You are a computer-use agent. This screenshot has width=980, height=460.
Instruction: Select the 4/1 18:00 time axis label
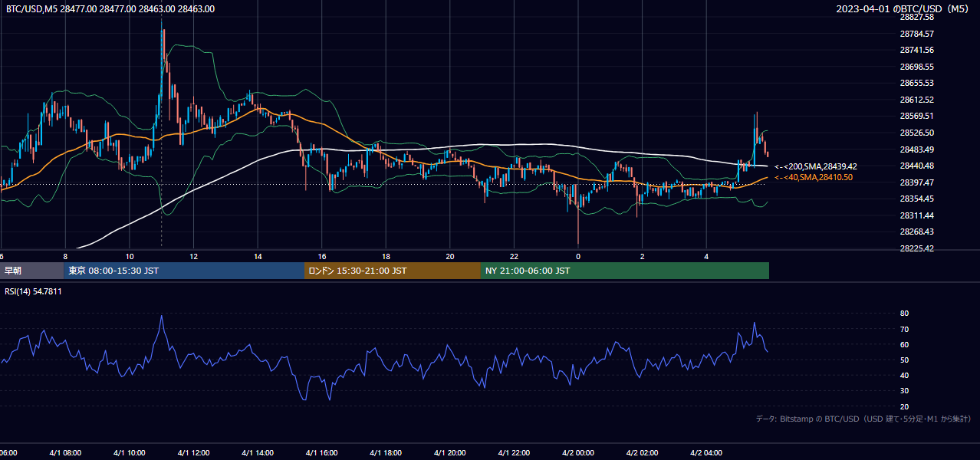[x=386, y=453]
